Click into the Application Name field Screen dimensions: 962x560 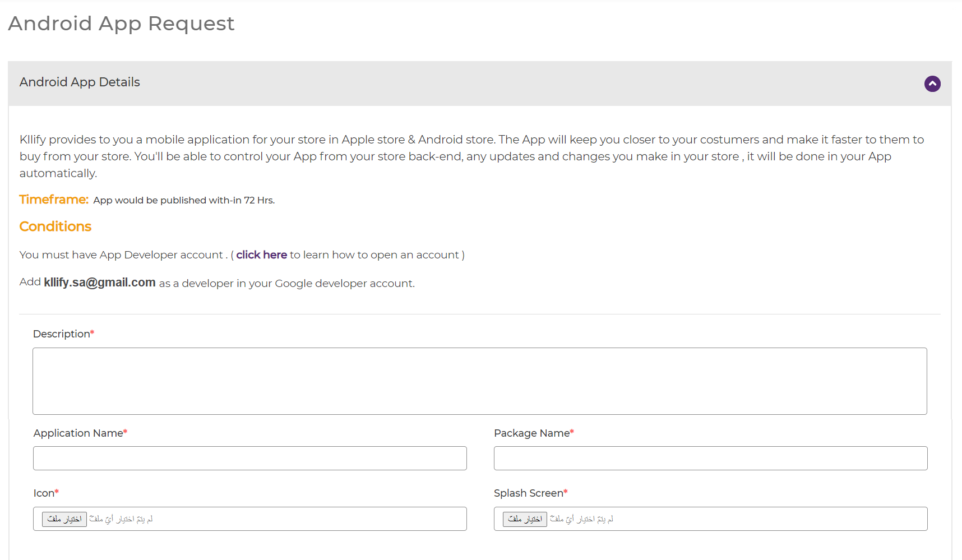(249, 459)
